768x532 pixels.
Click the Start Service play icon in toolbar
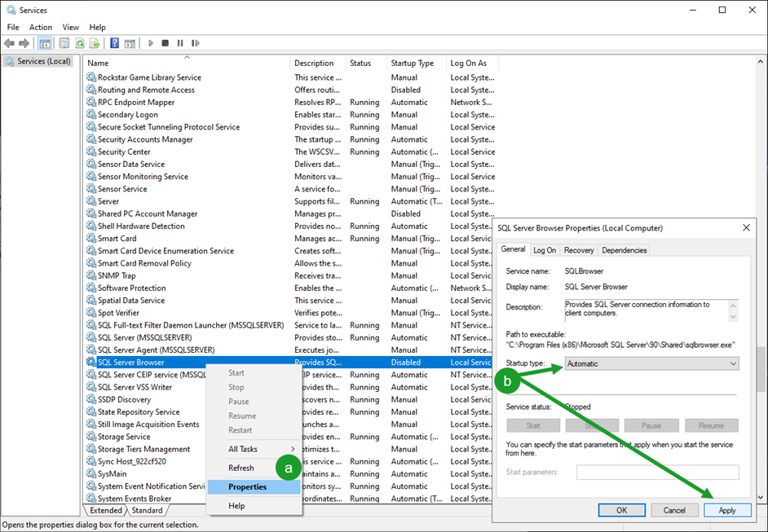[151, 43]
